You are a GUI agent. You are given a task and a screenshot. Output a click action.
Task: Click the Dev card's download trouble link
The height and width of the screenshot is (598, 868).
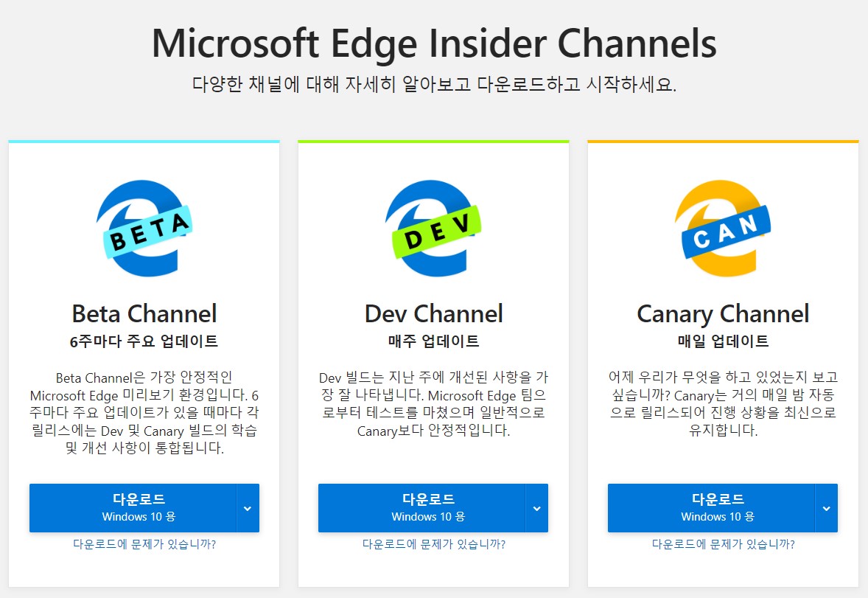point(434,544)
